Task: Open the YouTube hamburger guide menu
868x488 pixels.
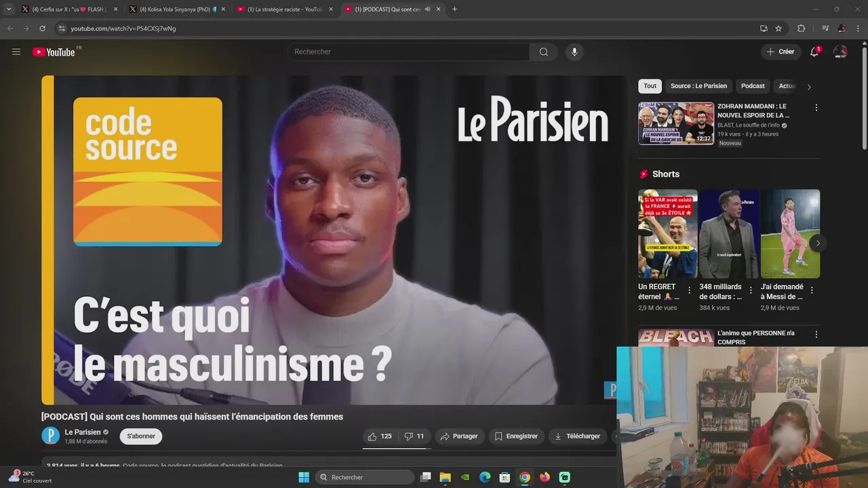Action: 16,52
